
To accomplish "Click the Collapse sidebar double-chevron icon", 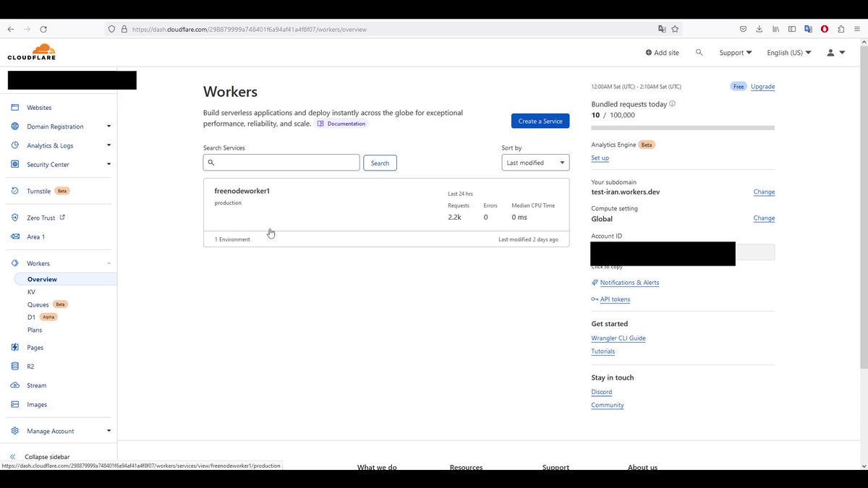I will point(13,457).
